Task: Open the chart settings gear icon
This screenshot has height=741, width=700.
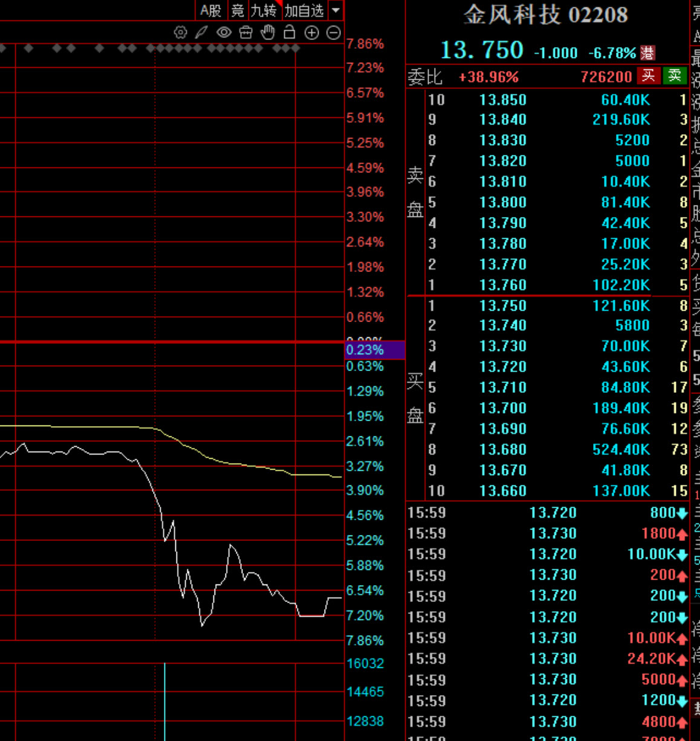Action: tap(180, 33)
